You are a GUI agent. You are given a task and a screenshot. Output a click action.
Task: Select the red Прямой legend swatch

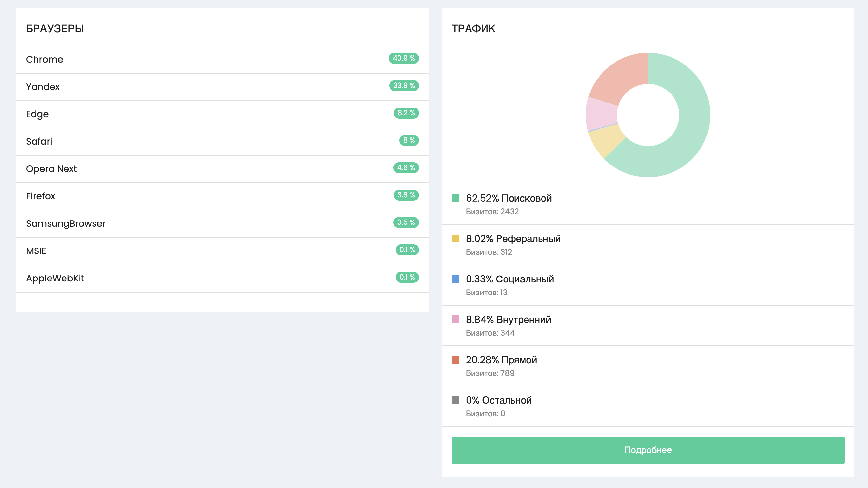(455, 360)
